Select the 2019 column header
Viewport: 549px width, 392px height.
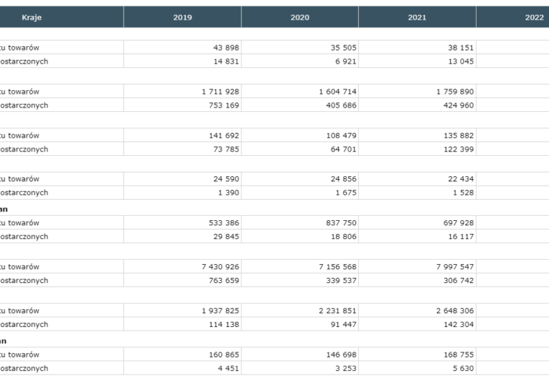tap(182, 17)
